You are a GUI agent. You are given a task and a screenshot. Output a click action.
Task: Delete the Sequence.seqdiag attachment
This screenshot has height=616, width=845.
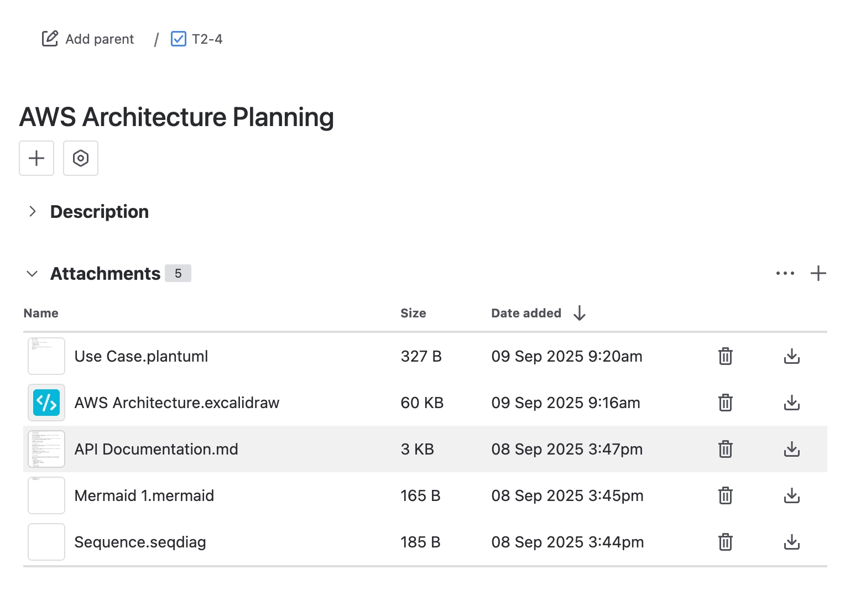[x=725, y=542]
